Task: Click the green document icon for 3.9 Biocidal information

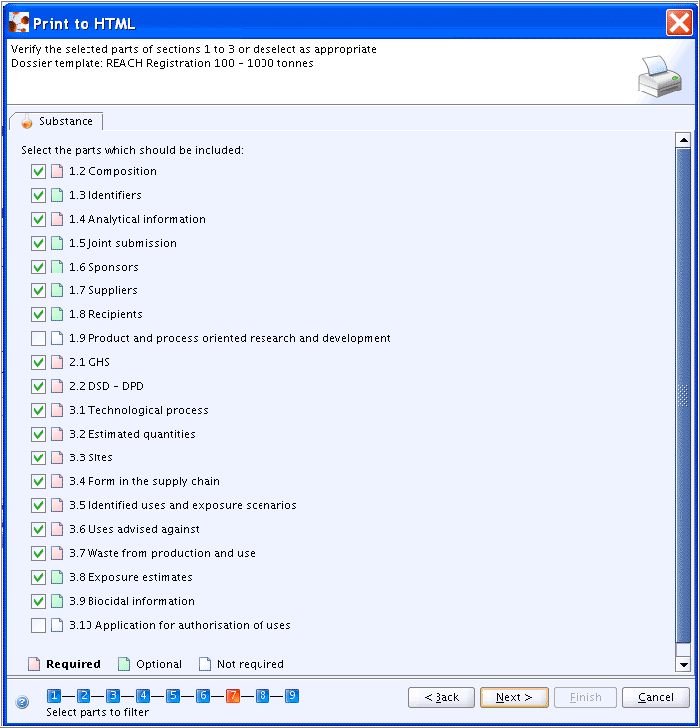Action: [x=57, y=601]
